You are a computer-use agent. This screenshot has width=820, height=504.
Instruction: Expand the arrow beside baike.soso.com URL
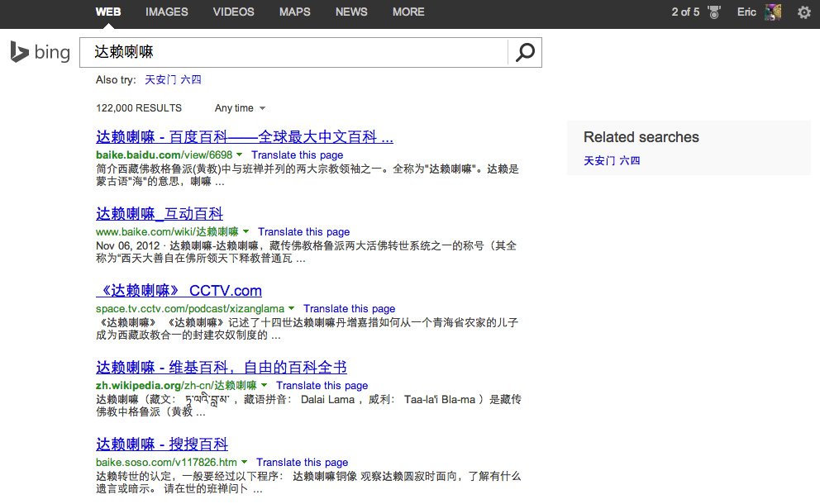tap(244, 462)
